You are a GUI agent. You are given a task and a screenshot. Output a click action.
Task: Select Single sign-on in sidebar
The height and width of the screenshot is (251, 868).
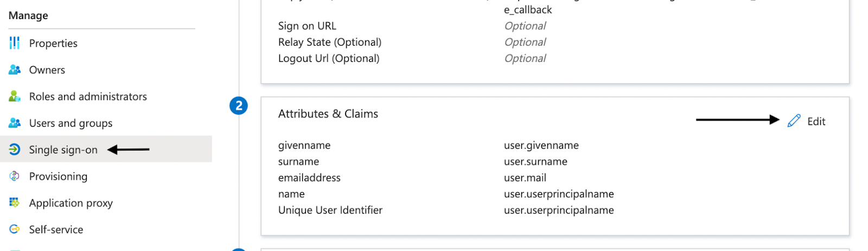(x=63, y=150)
